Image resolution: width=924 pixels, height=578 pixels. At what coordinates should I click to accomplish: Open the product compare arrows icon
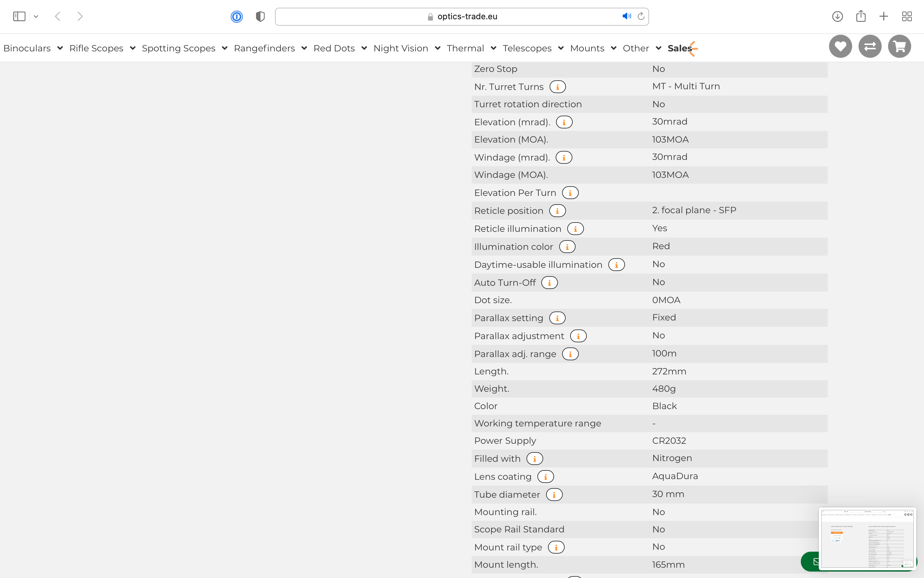[x=870, y=46]
